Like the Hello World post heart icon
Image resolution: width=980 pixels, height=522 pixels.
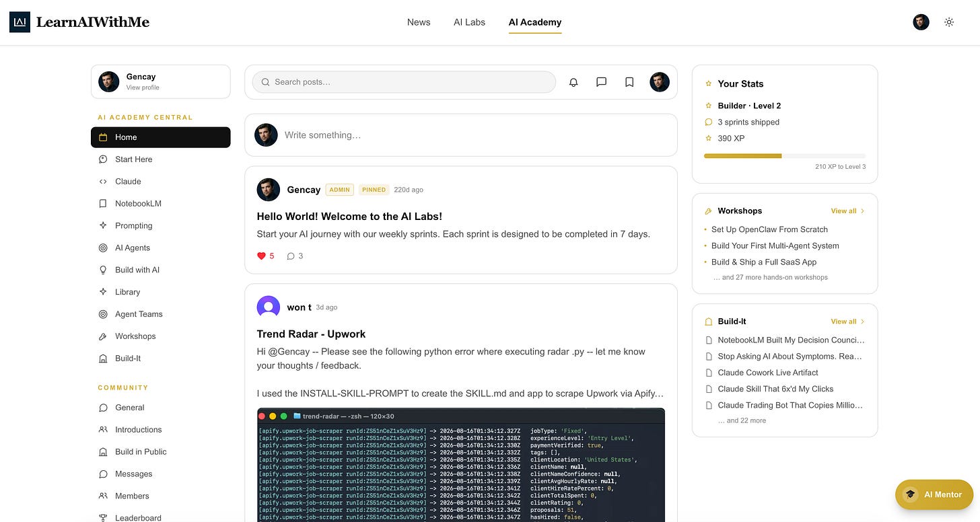point(262,256)
